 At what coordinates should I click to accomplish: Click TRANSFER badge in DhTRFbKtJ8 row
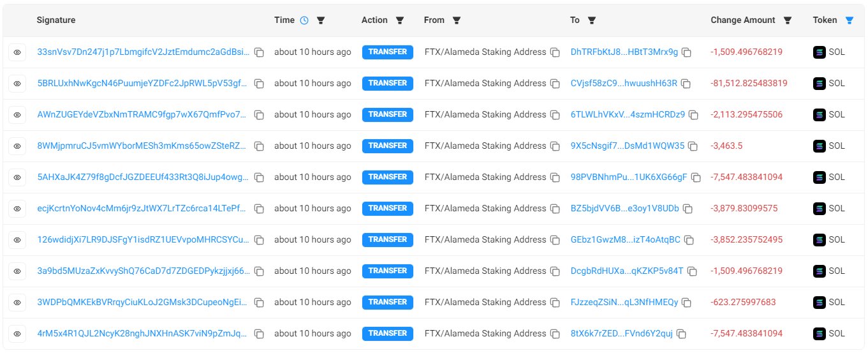(x=388, y=52)
